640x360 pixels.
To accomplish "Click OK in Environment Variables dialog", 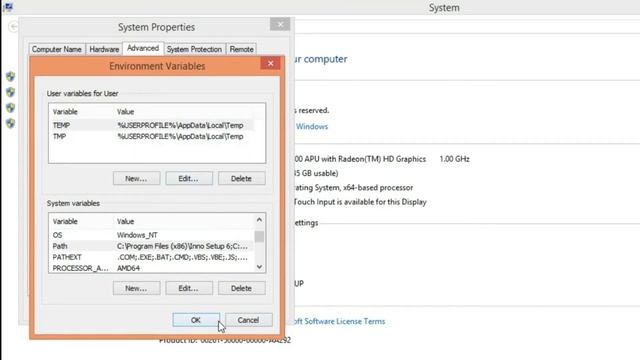I will [x=196, y=320].
